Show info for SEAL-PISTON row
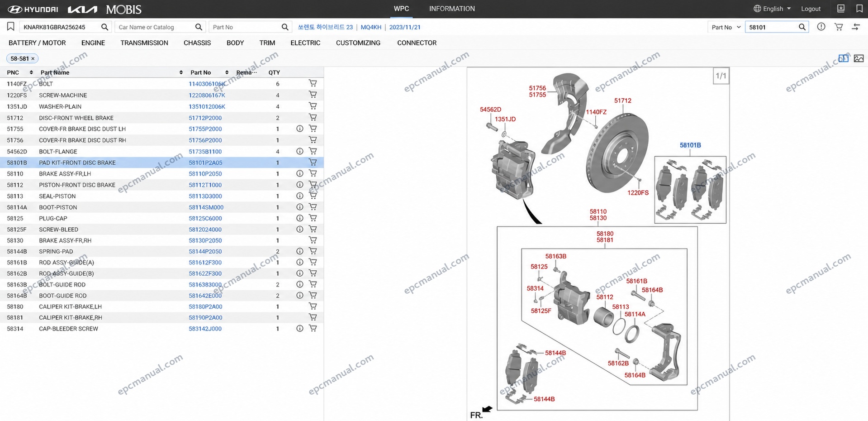The width and height of the screenshot is (868, 421). point(299,196)
